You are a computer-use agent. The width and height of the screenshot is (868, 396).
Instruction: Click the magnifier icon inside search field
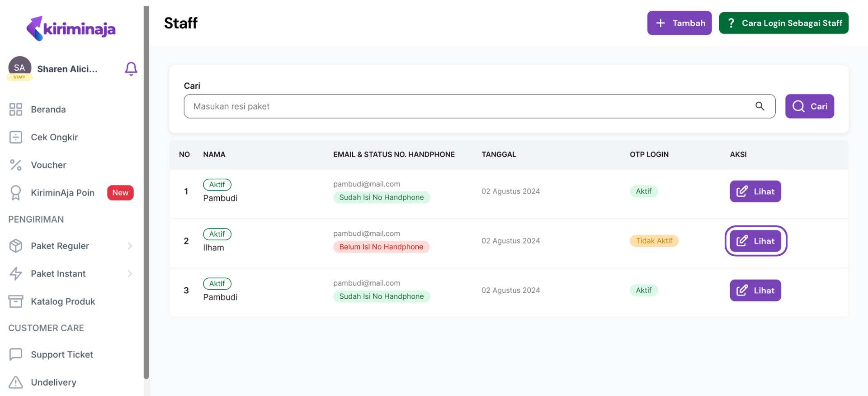[760, 106]
